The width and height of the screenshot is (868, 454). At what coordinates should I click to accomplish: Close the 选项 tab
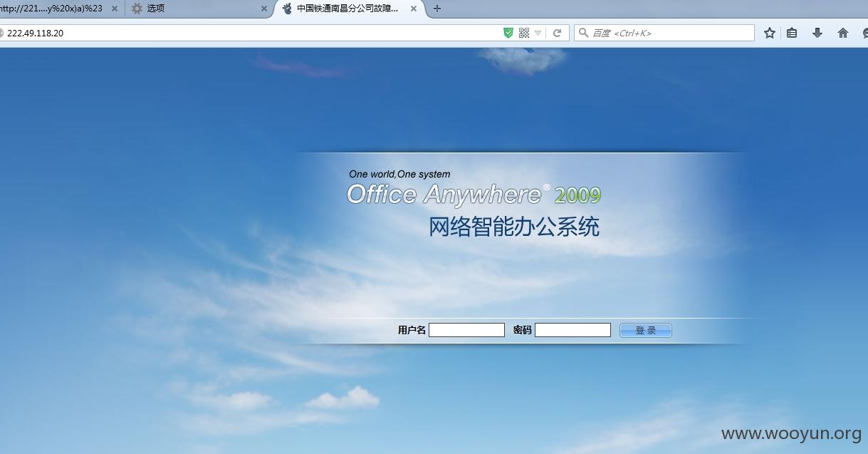264,9
